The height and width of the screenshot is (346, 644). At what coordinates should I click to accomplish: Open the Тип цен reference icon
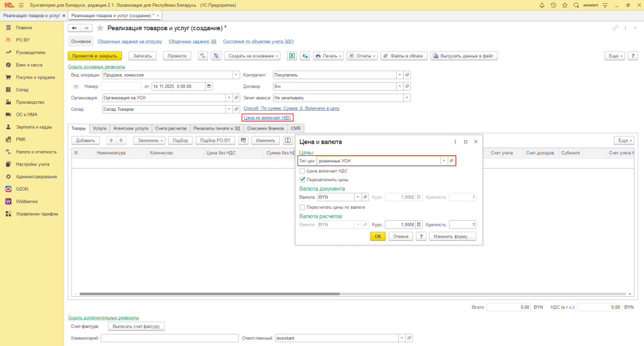pos(452,161)
